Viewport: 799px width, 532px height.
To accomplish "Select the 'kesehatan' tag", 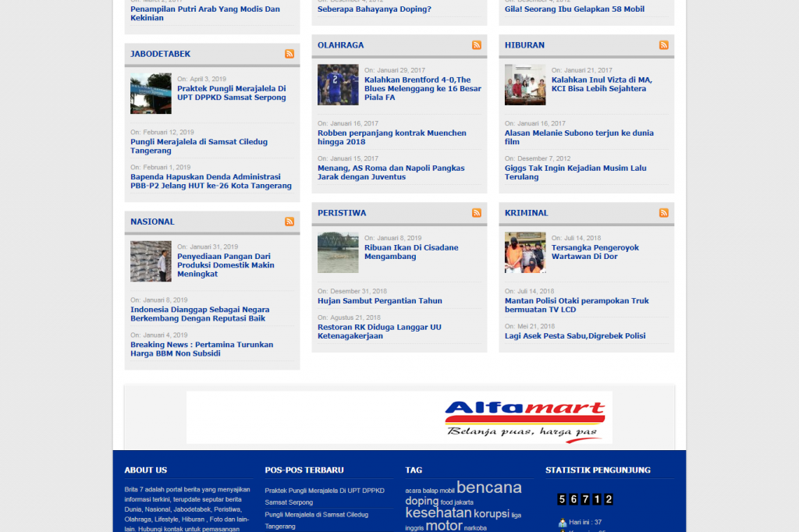I will coord(439,512).
